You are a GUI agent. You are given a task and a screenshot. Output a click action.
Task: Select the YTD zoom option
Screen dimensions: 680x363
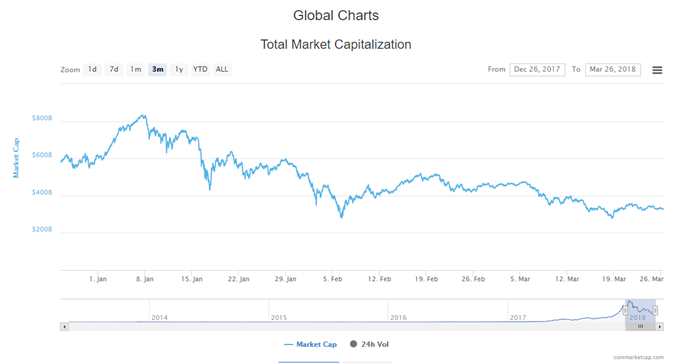tap(200, 69)
